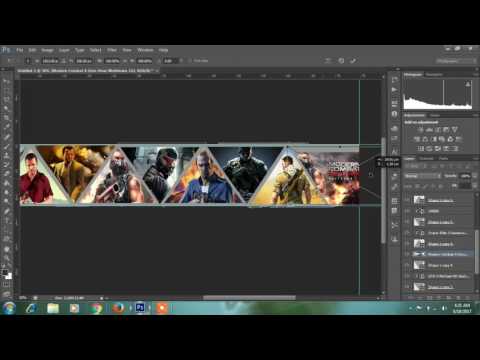480x360 pixels.
Task: Expand the status bar info arrow
Action: pyautogui.click(x=101, y=298)
